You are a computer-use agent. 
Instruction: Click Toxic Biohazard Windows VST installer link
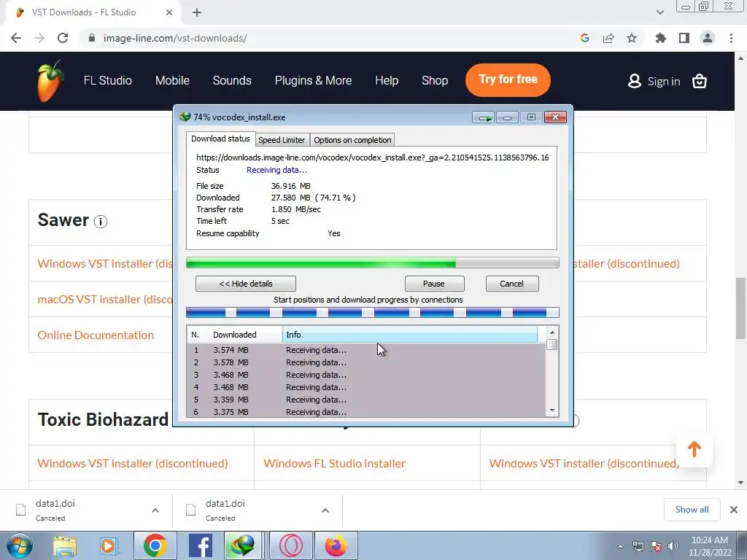coord(133,463)
